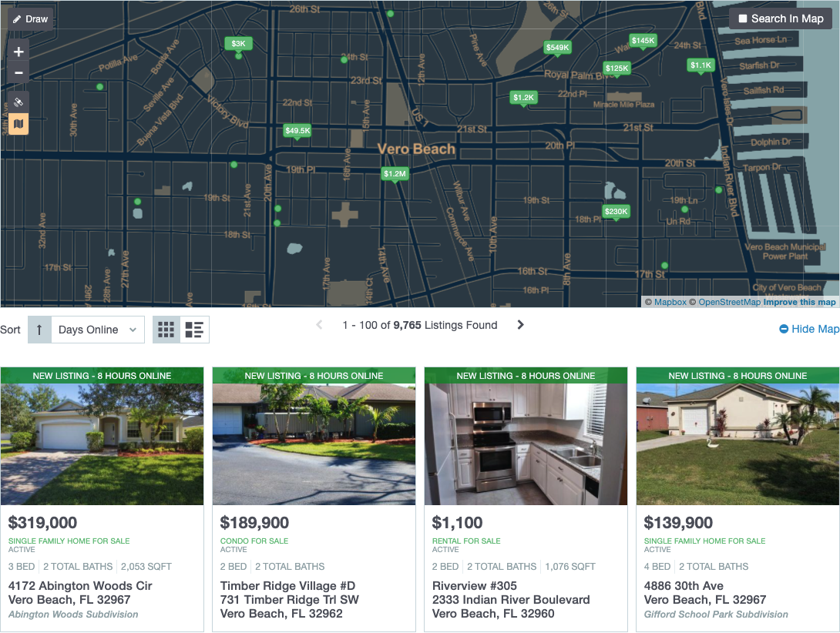
Task: Select the satellite imagery icon
Action: coord(18,101)
